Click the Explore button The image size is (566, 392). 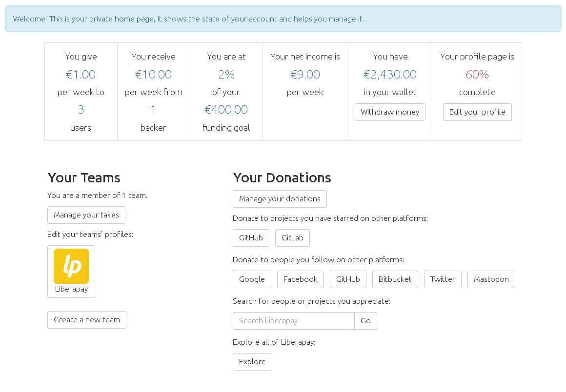pyautogui.click(x=252, y=362)
